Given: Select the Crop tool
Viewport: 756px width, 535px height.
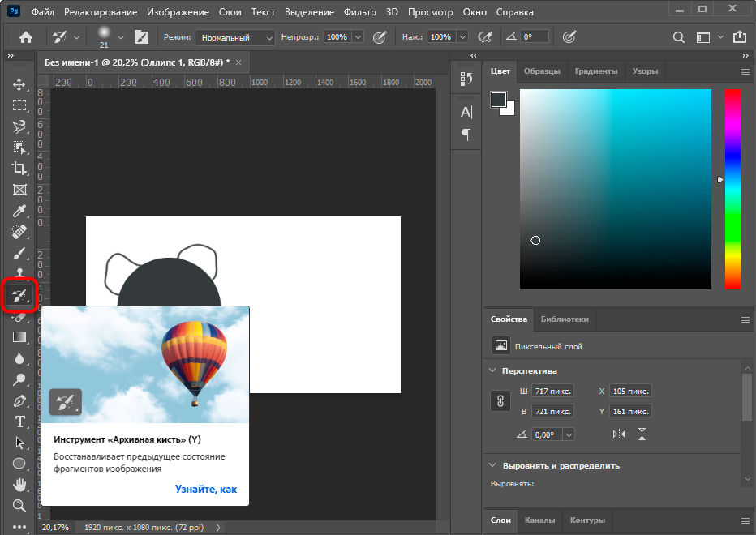Looking at the screenshot, I should (x=19, y=169).
